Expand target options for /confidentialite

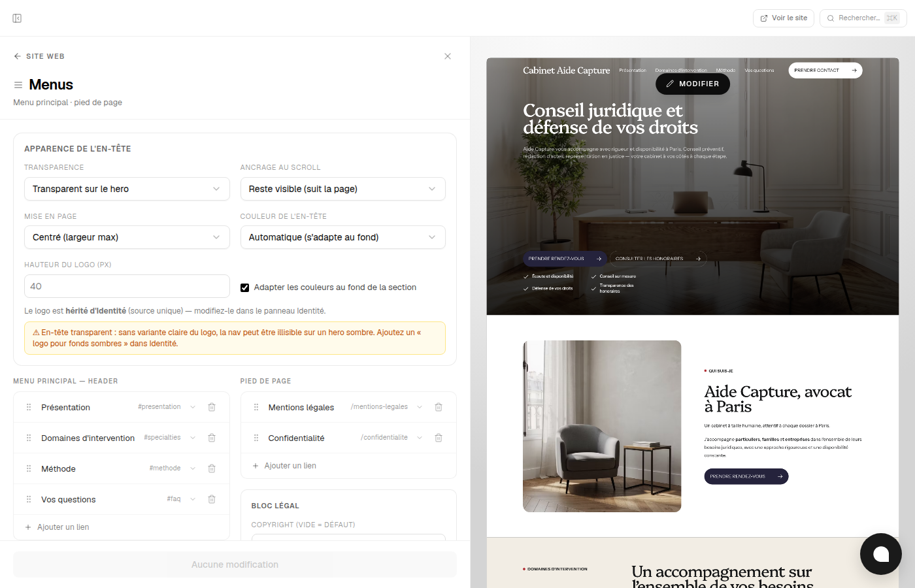pyautogui.click(x=420, y=438)
